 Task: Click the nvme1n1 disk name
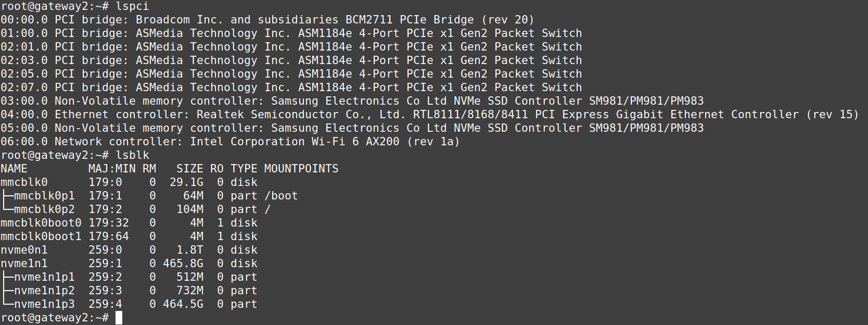pos(24,264)
